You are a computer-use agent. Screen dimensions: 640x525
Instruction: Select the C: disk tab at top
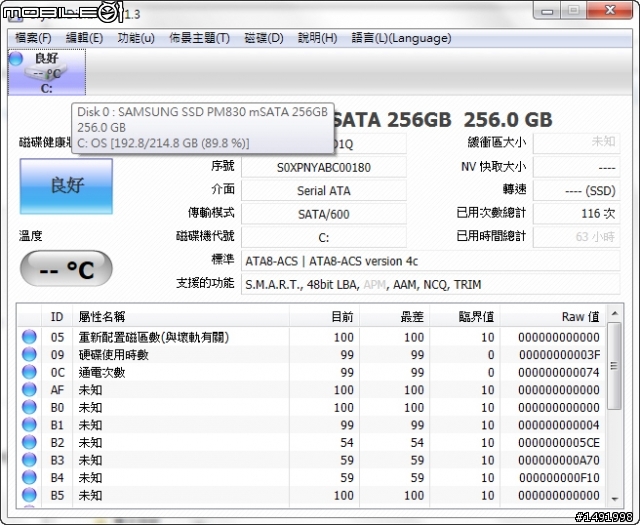point(47,72)
